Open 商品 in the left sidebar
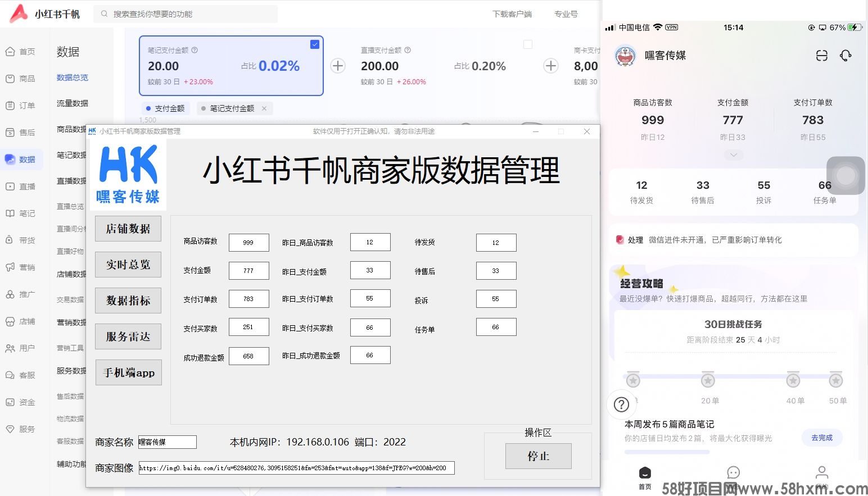868x496 pixels. click(20, 79)
